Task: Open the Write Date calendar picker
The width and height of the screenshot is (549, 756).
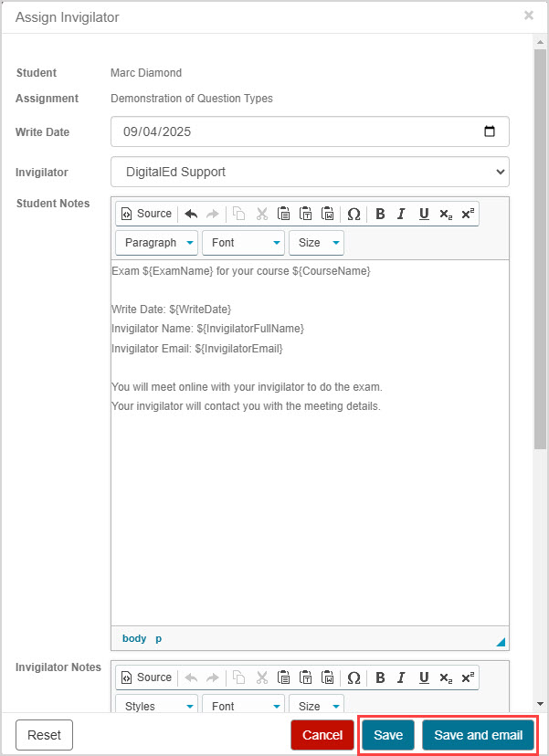Action: point(490,131)
